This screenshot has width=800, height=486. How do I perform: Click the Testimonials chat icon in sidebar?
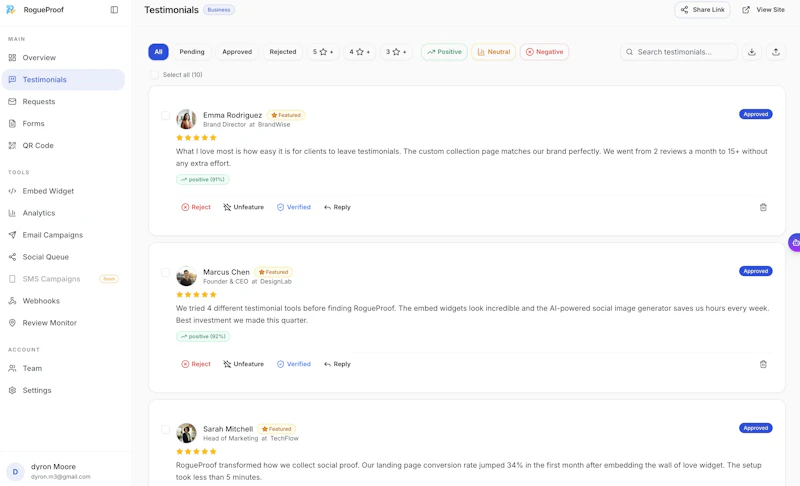pos(12,80)
